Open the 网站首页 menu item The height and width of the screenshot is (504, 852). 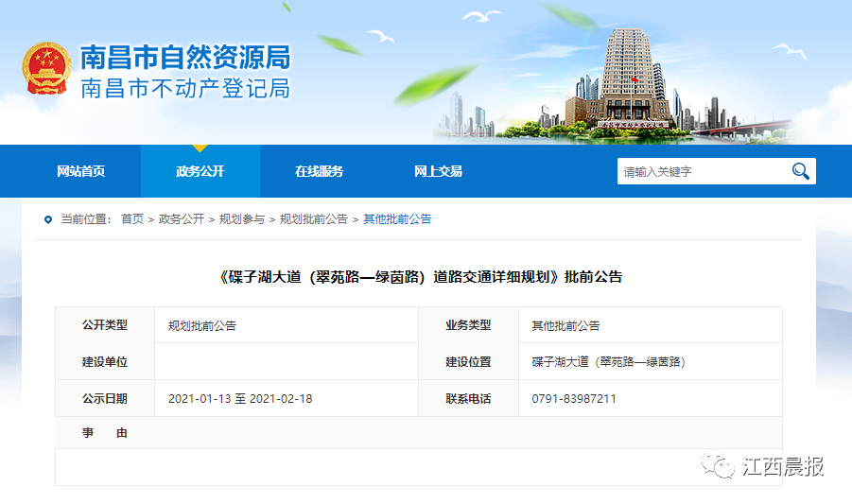point(81,171)
